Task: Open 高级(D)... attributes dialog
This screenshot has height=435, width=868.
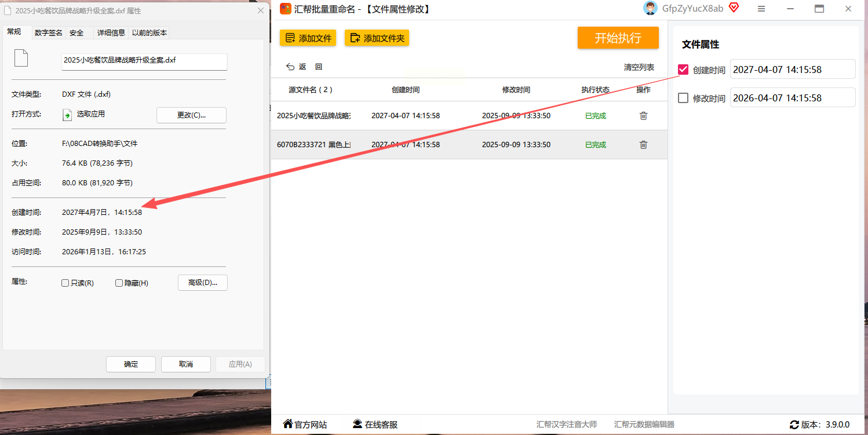Action: pos(202,283)
